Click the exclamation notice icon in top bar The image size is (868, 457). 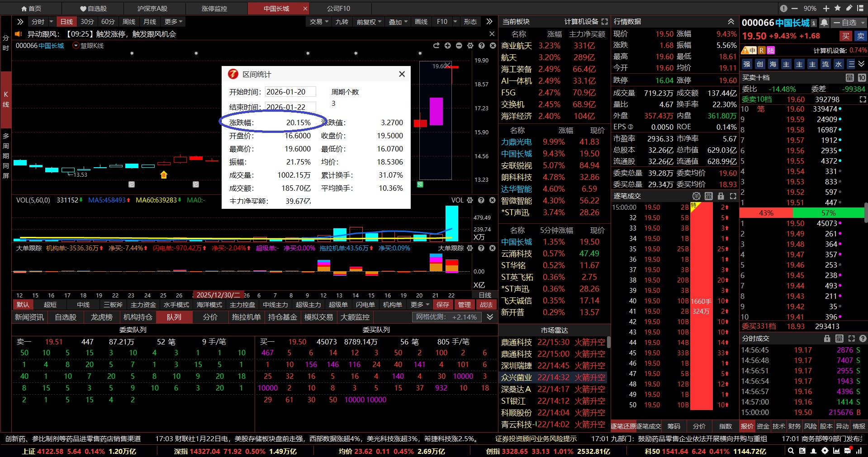783,8
